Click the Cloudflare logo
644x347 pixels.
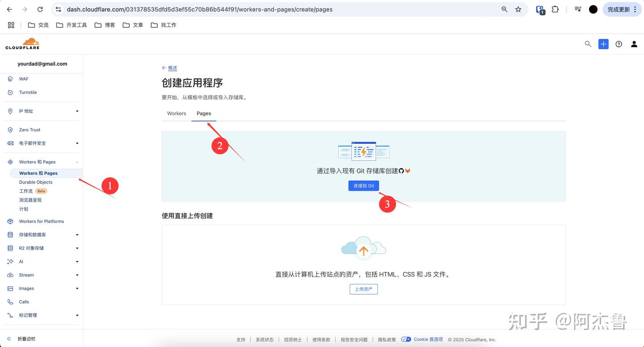[x=22, y=43]
